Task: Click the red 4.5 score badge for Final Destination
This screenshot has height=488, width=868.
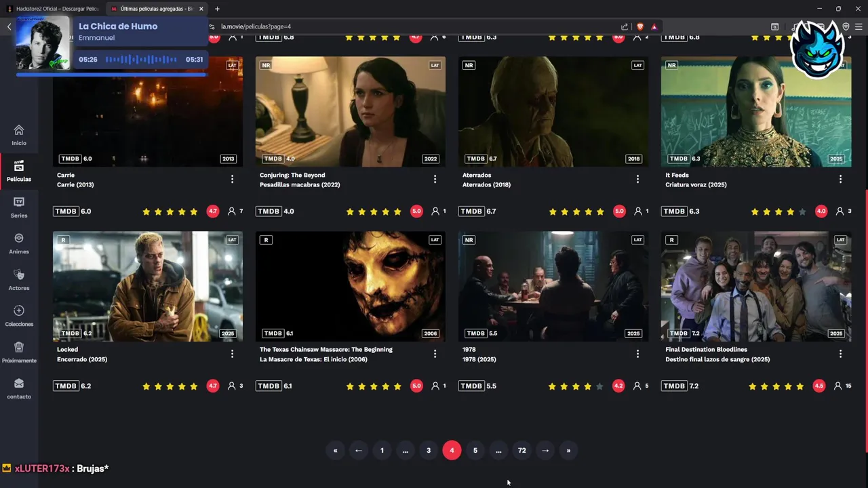Action: coord(819,386)
